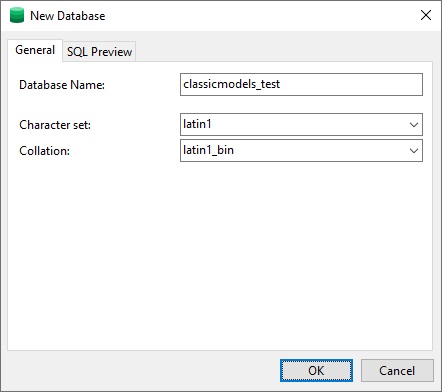Click the latin1 value in Character set box

[x=197, y=124]
